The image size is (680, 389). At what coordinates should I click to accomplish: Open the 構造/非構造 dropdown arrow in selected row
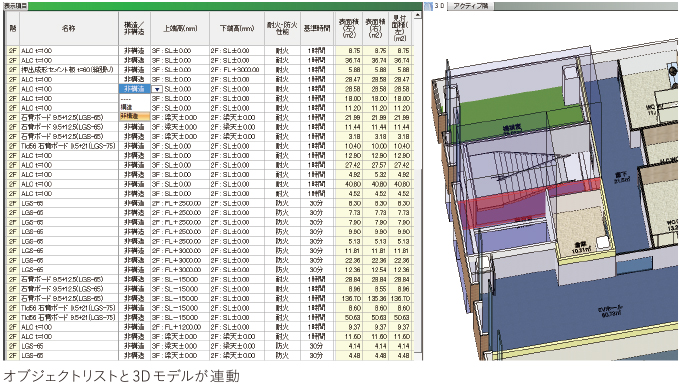click(x=157, y=89)
